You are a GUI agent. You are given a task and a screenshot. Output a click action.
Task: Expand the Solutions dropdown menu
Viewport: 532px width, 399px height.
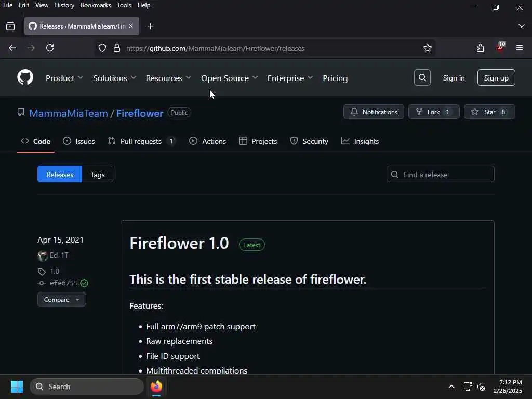point(115,78)
